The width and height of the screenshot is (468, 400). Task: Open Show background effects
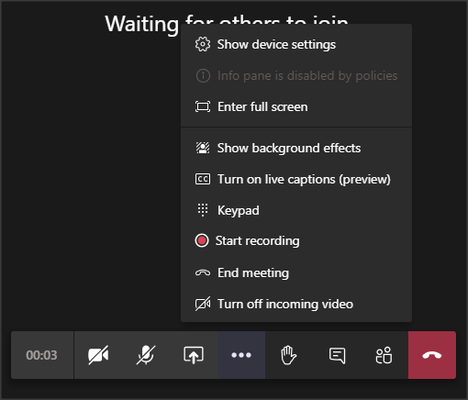coord(296,148)
